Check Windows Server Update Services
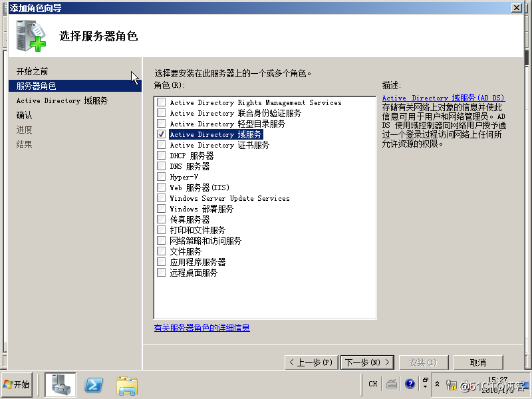Screen dimensions: 532x399 [x=162, y=198]
